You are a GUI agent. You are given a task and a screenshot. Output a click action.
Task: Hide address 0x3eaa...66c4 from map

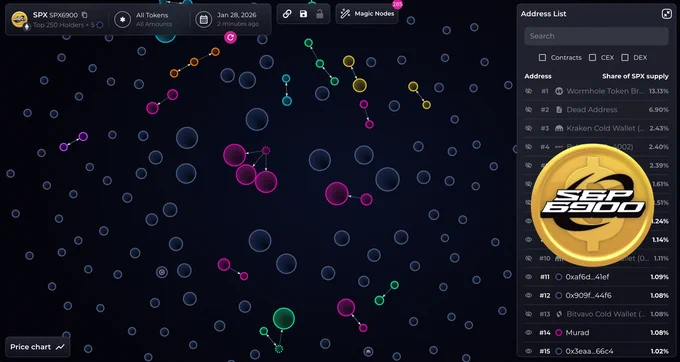tap(528, 351)
